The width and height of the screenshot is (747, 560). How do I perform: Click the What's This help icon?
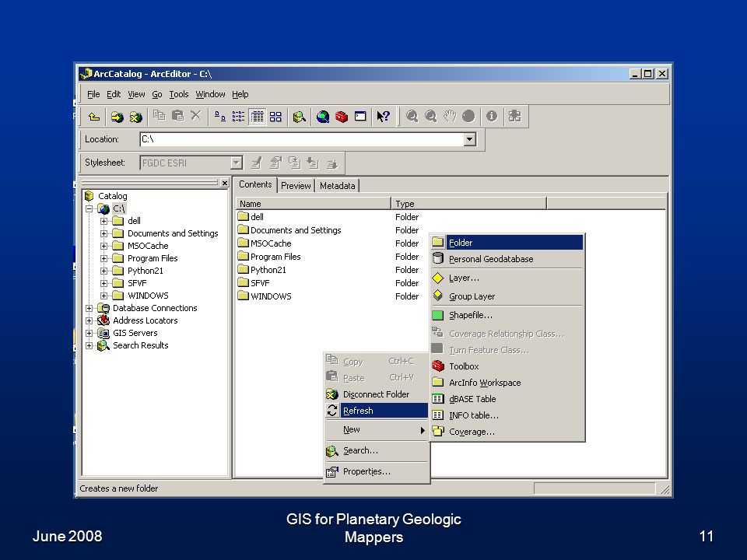383,116
